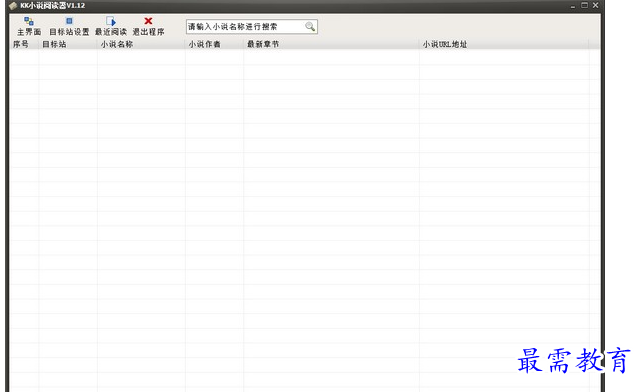This screenshot has width=639, height=392.
Task: Close the KK小说阅读器 window
Action: point(595,5)
